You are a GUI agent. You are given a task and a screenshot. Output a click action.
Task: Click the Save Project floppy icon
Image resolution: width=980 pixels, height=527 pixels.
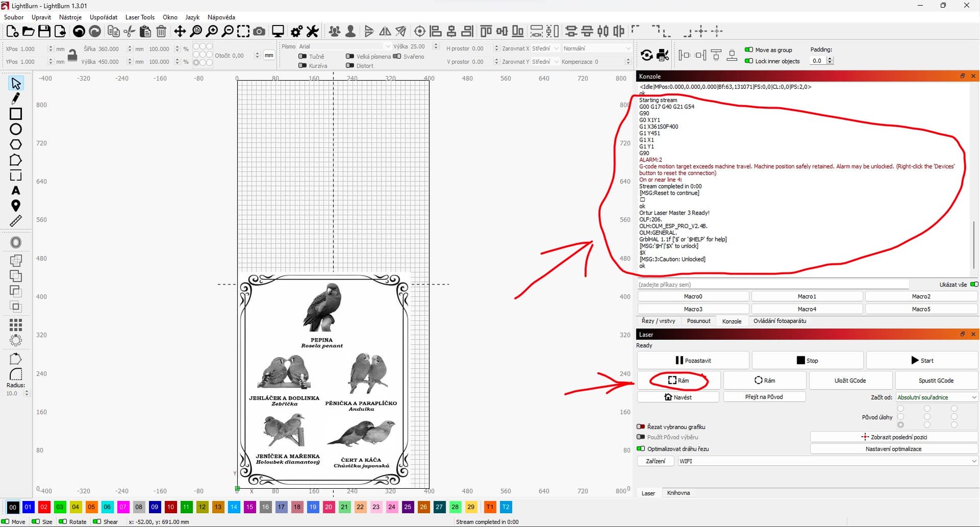pos(44,32)
